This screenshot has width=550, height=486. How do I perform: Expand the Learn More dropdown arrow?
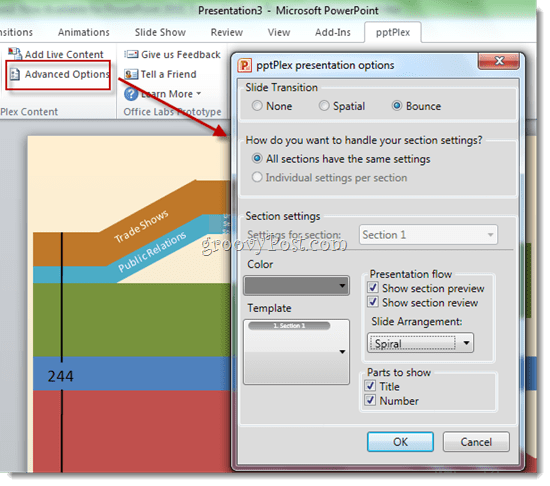pos(199,94)
